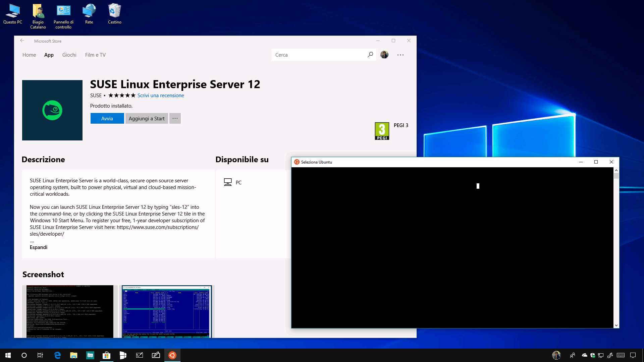Select Rete desktop icon

pos(89,14)
